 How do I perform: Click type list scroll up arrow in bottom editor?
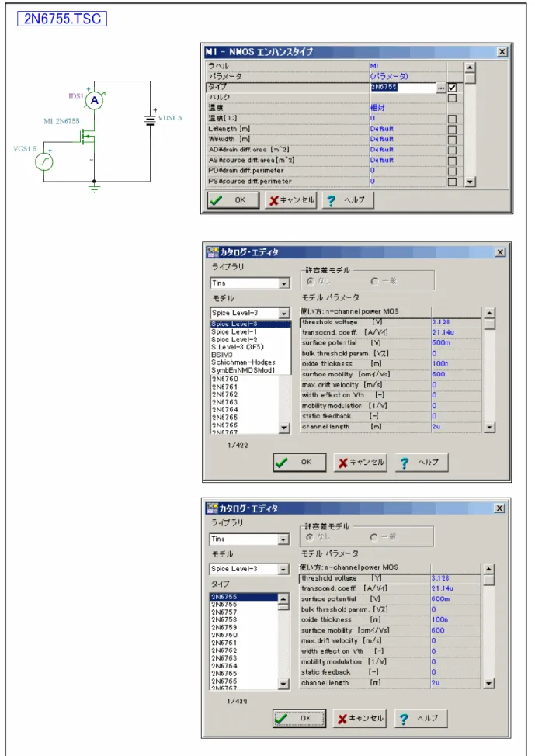coord(283,598)
